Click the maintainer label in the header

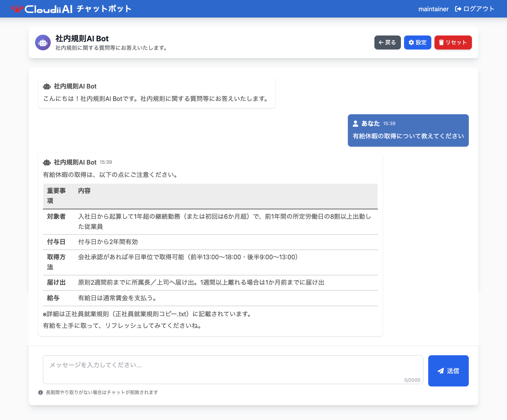tap(433, 9)
